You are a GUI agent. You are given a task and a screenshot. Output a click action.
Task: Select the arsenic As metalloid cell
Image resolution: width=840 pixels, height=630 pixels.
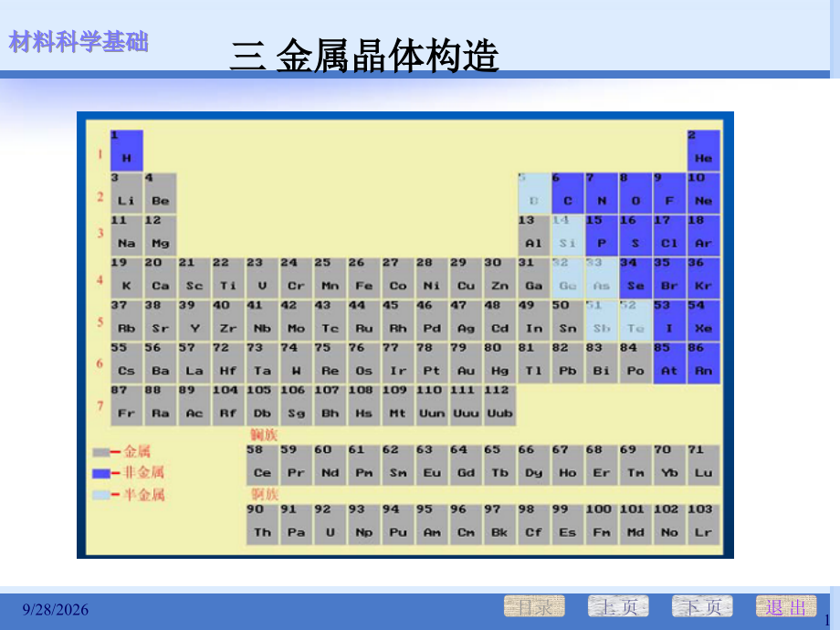pos(602,278)
